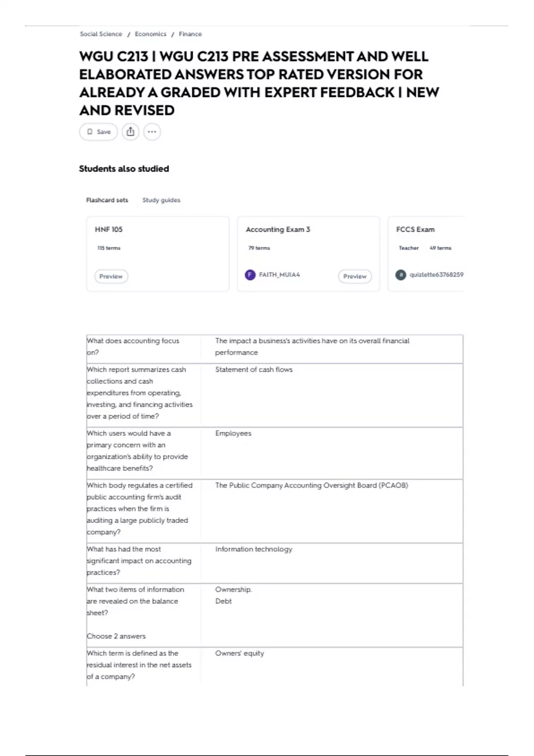Open the HNF 105 card title
The image size is (534, 756).
[109, 229]
